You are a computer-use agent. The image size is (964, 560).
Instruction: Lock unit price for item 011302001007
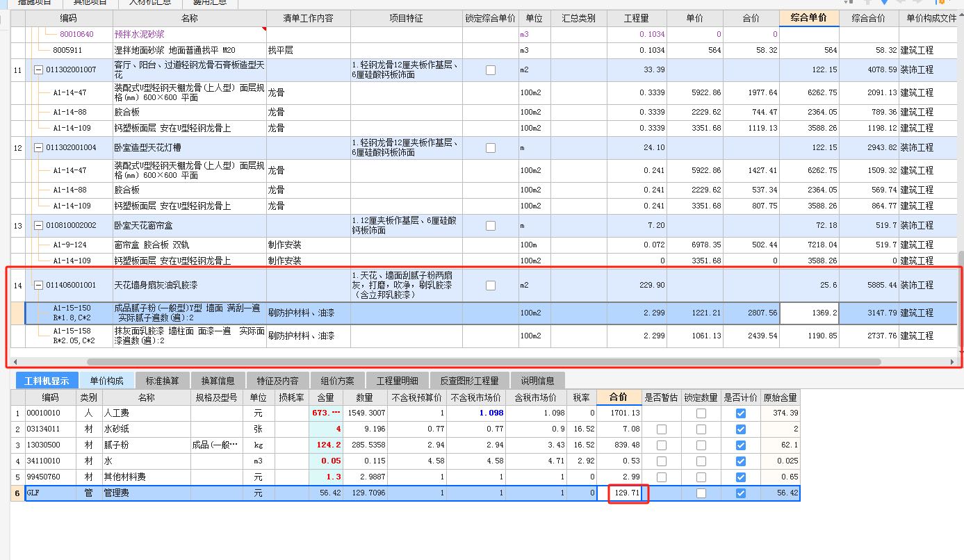[491, 70]
